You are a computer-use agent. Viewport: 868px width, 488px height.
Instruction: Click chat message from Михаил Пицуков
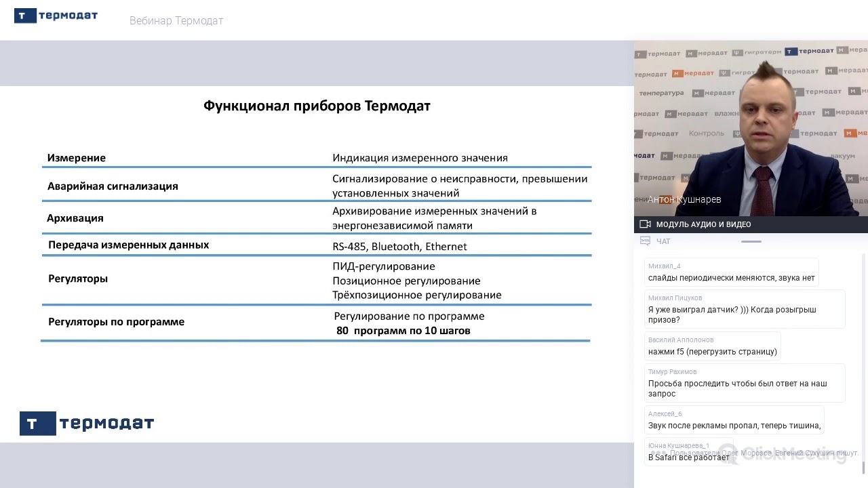(x=745, y=309)
